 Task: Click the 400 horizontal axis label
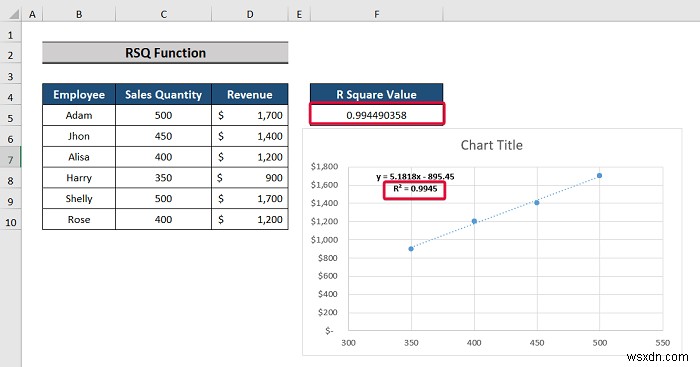tap(474, 343)
